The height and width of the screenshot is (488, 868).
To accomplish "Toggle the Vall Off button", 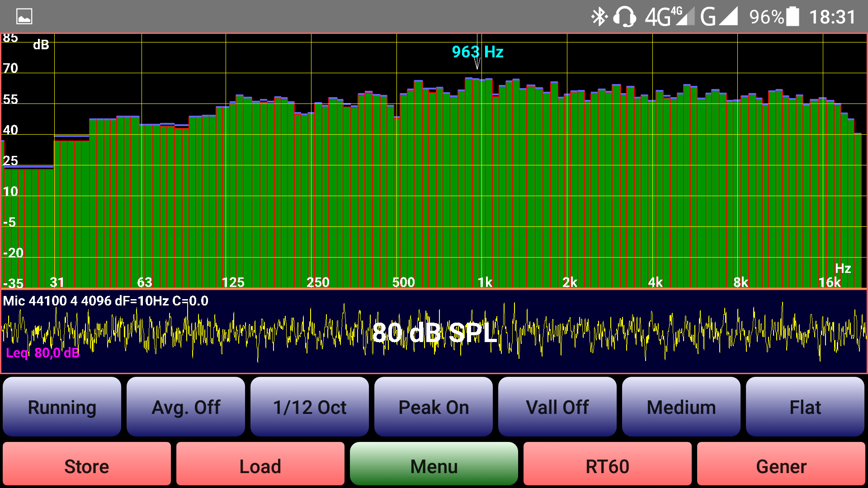I will click(x=557, y=407).
